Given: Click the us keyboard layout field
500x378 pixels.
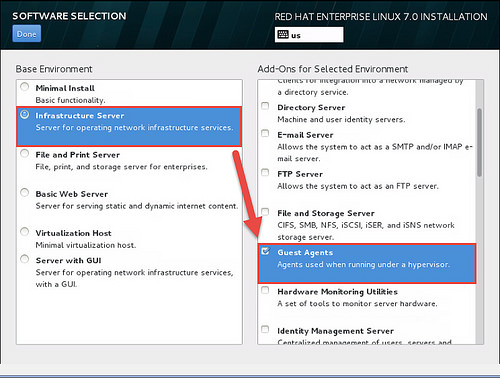Looking at the screenshot, I should [x=309, y=35].
